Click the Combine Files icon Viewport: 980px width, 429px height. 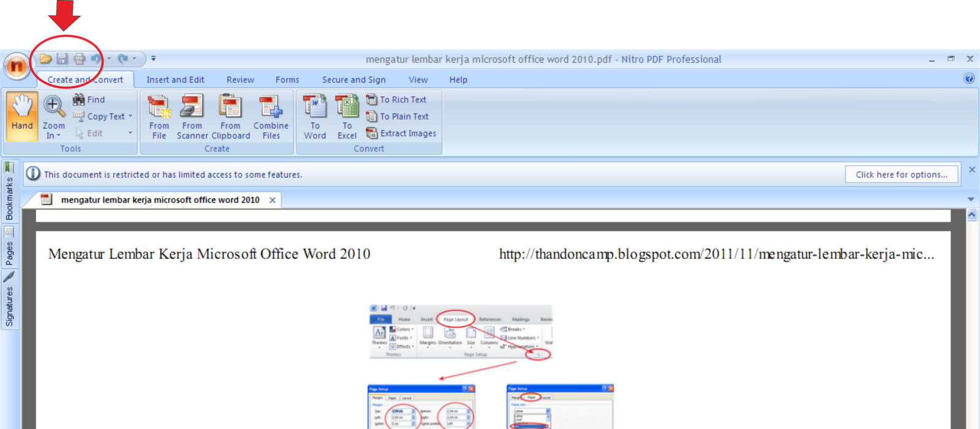271,117
